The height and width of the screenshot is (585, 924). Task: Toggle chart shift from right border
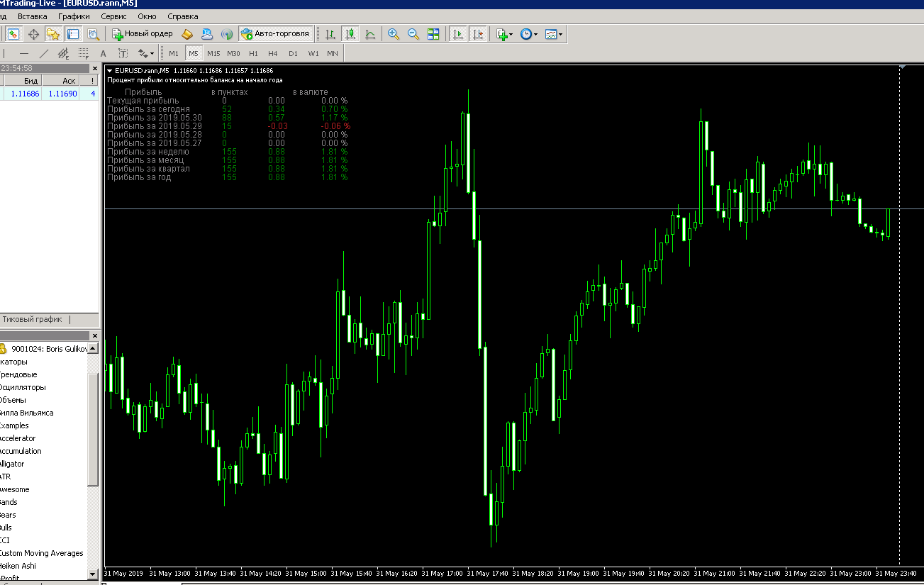478,33
